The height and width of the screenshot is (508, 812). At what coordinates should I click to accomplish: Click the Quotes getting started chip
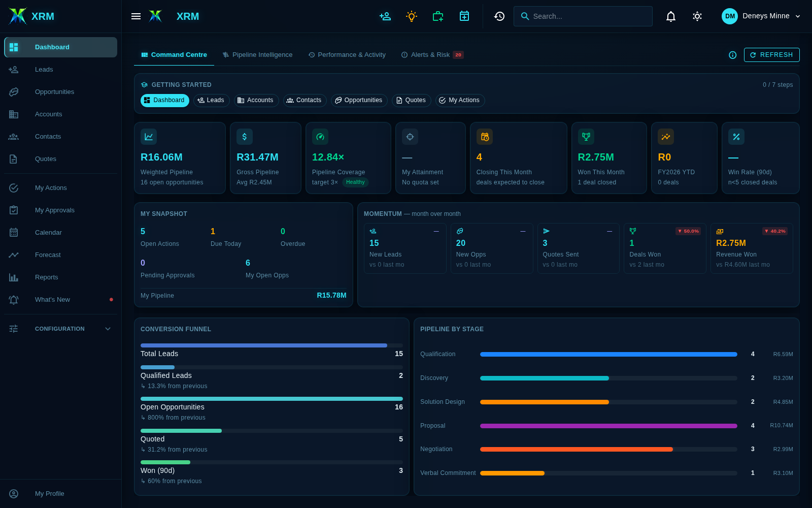tap(412, 101)
